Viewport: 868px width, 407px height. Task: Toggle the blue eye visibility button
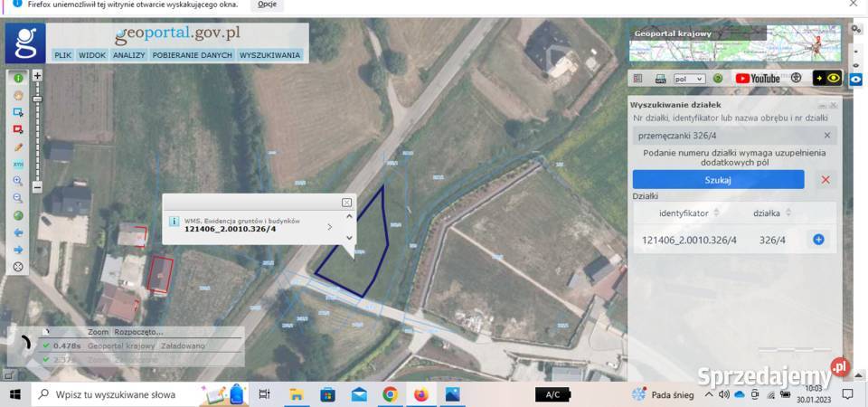pyautogui.click(x=855, y=80)
